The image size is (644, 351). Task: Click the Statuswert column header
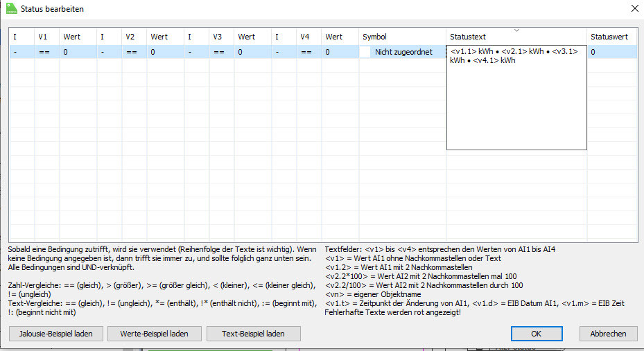[x=612, y=37]
